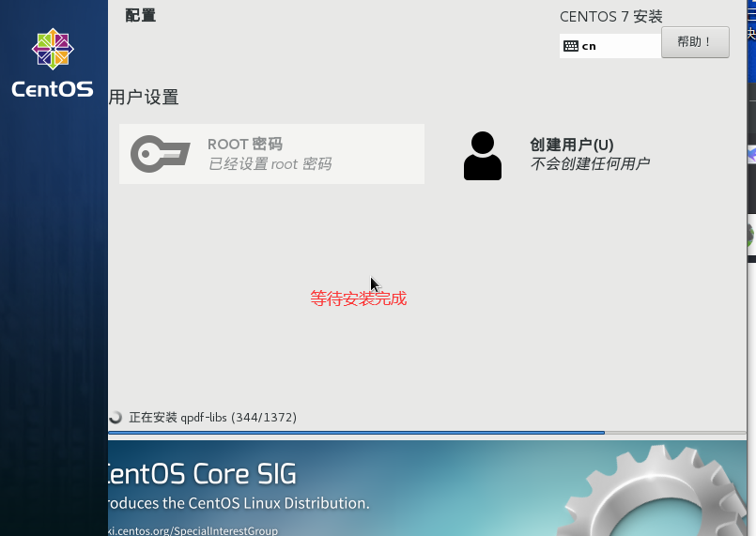
Task: Click the 帮助！ button
Action: pos(695,42)
